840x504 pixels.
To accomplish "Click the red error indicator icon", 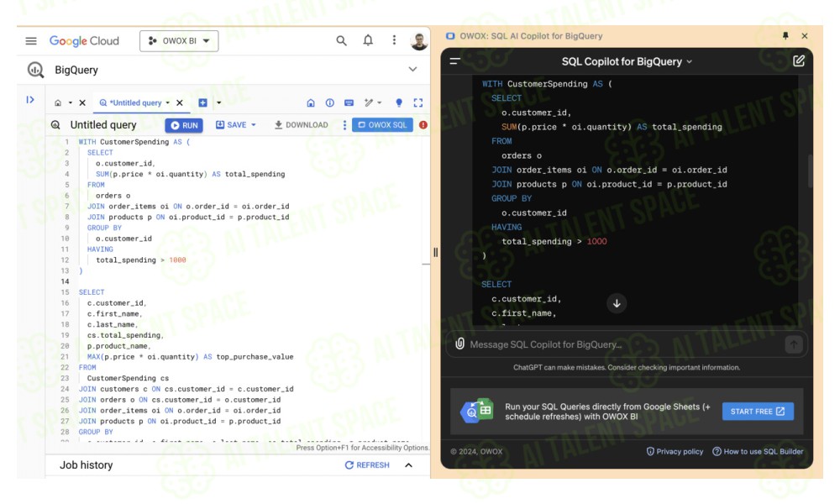I will [x=423, y=125].
